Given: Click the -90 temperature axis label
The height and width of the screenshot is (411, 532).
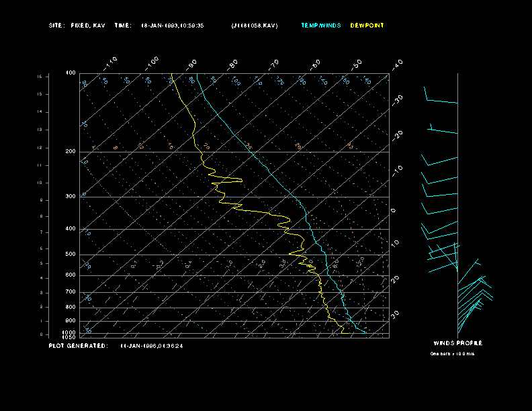Looking at the screenshot, I should tap(191, 64).
